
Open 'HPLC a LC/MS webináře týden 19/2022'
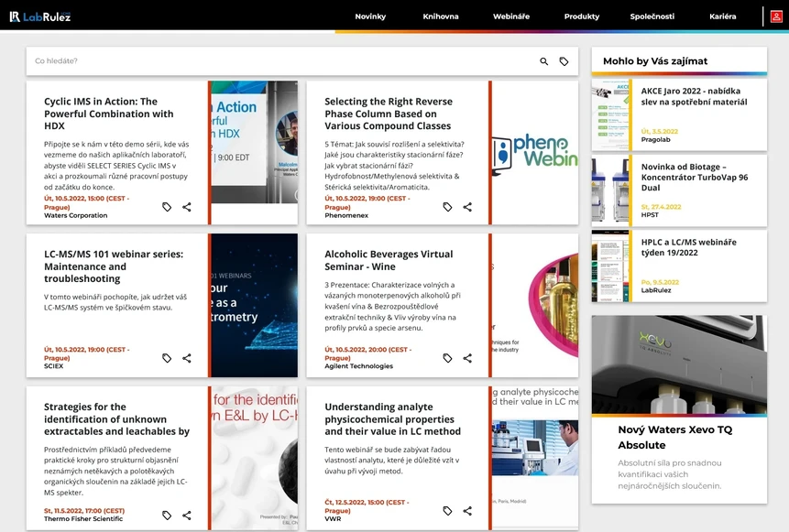pyautogui.click(x=688, y=247)
